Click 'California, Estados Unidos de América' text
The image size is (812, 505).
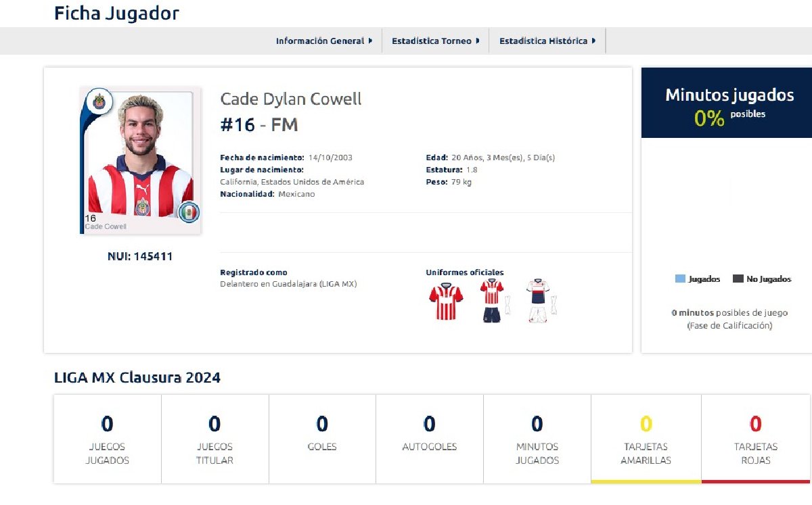coord(292,182)
